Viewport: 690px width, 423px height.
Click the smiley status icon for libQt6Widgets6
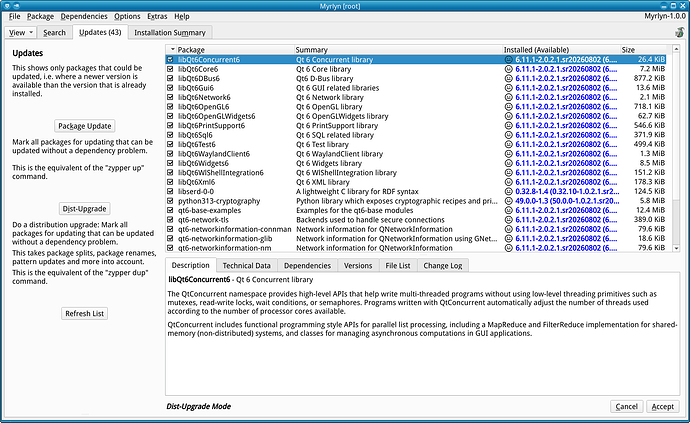click(x=508, y=163)
